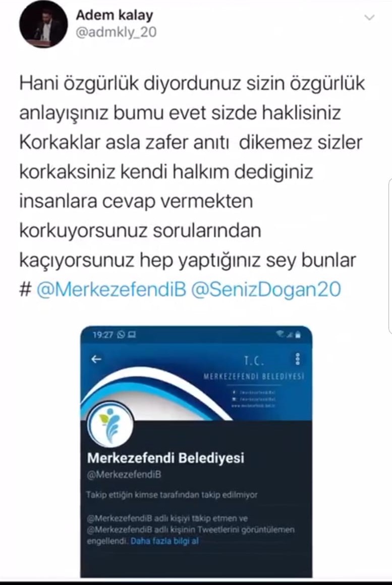392x585 pixels.
Task: Open the attached screenshot image
Action: 196,452
